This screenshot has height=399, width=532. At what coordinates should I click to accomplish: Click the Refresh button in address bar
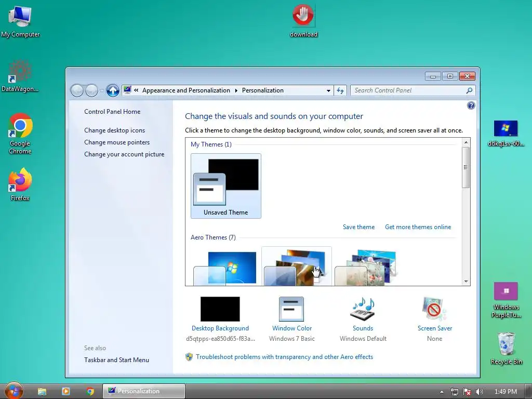click(340, 90)
